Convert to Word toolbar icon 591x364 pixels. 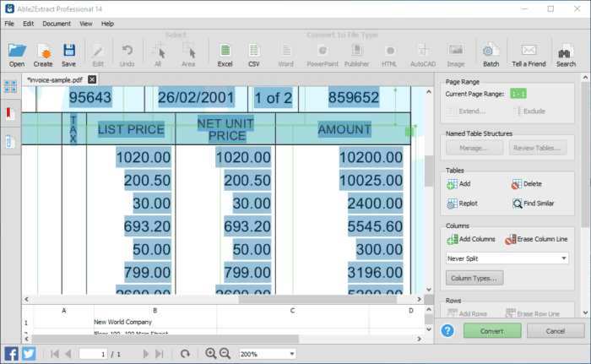[285, 55]
